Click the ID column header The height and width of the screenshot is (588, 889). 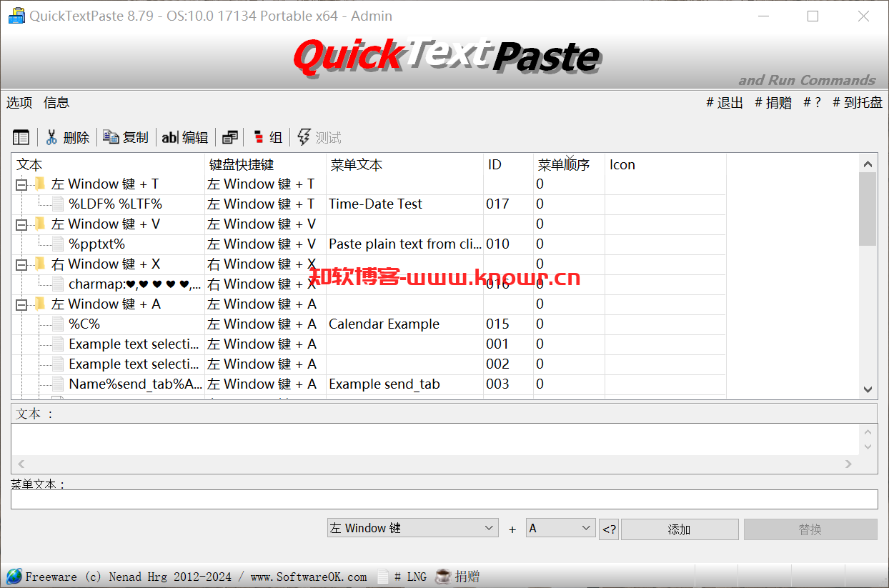pyautogui.click(x=509, y=164)
